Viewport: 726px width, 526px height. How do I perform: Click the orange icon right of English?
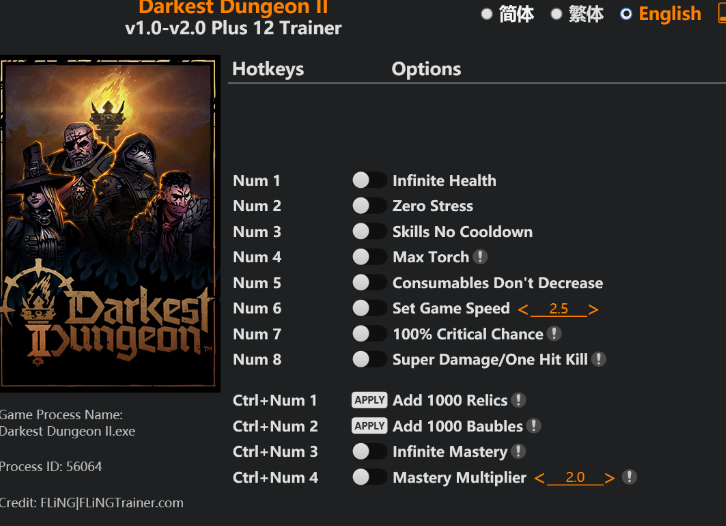click(x=722, y=13)
